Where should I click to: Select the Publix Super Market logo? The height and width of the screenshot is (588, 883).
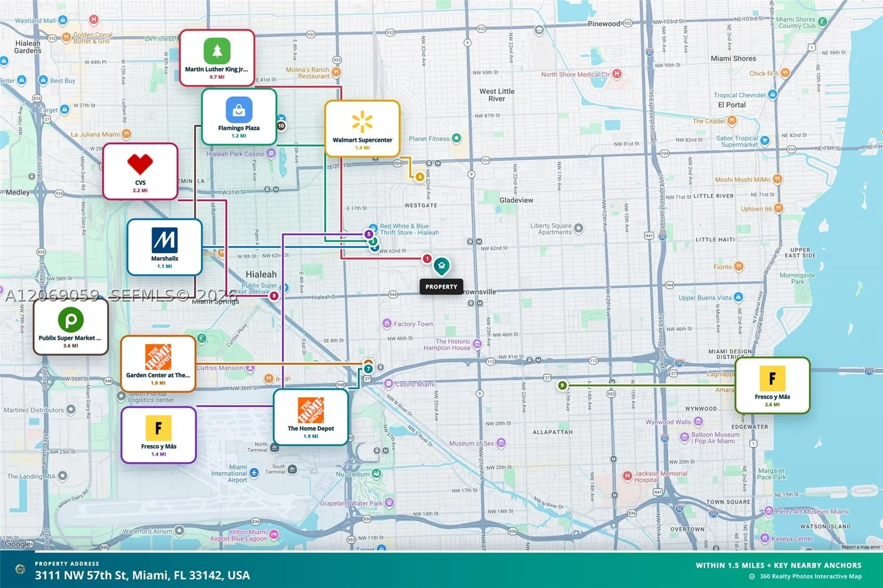(71, 320)
